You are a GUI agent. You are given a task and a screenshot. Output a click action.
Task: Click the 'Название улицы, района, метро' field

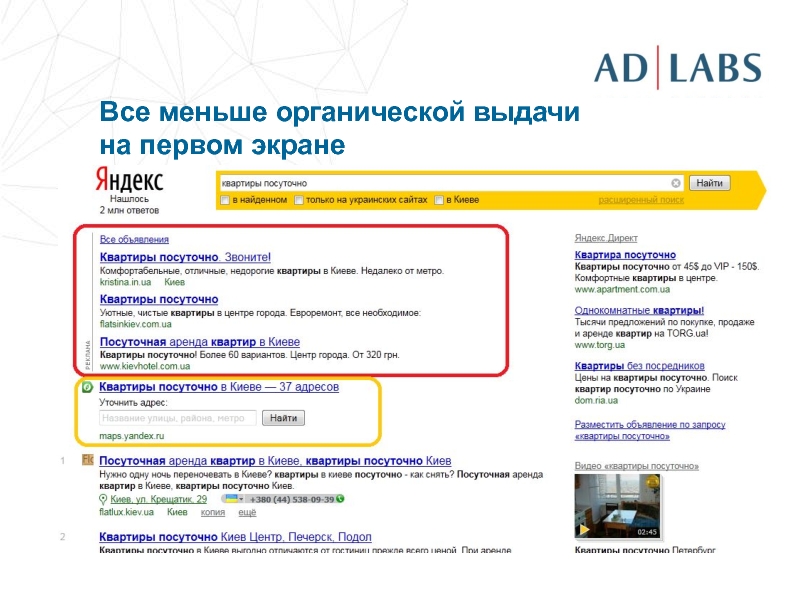pyautogui.click(x=178, y=418)
